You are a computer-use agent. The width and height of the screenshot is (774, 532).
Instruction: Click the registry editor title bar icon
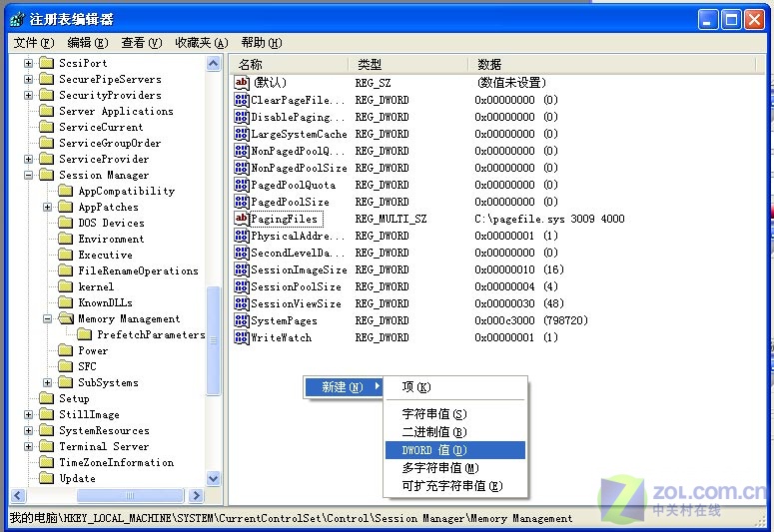click(x=17, y=19)
